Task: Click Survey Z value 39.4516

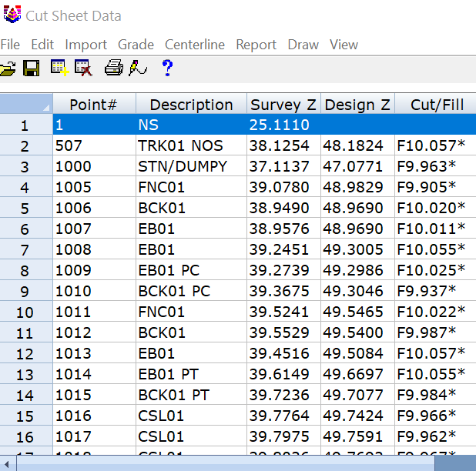Action: click(x=284, y=353)
